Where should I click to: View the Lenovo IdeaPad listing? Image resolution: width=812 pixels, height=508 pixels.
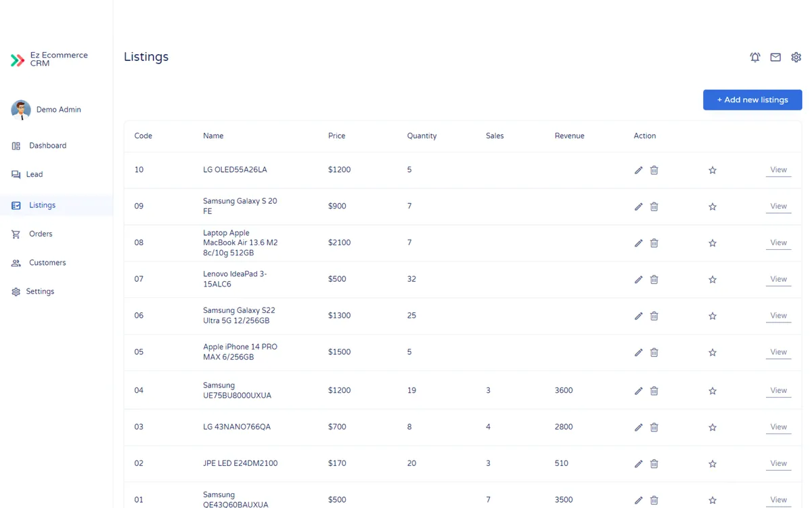778,280
